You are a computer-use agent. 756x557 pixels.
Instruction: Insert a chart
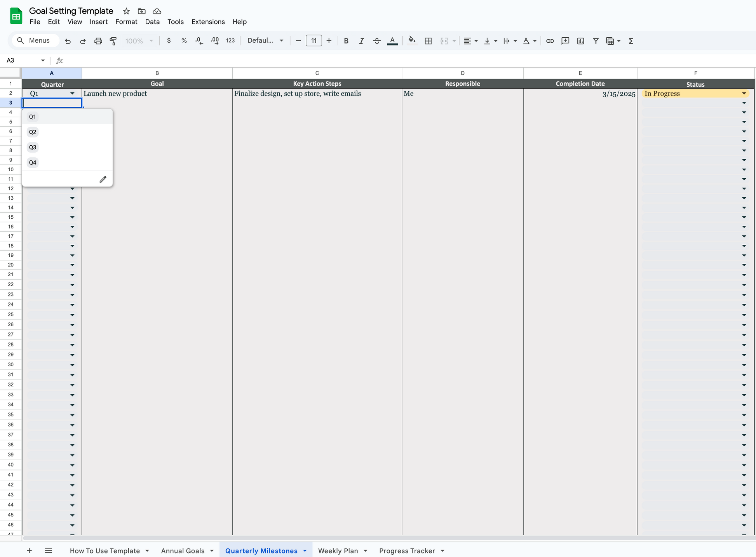click(580, 41)
